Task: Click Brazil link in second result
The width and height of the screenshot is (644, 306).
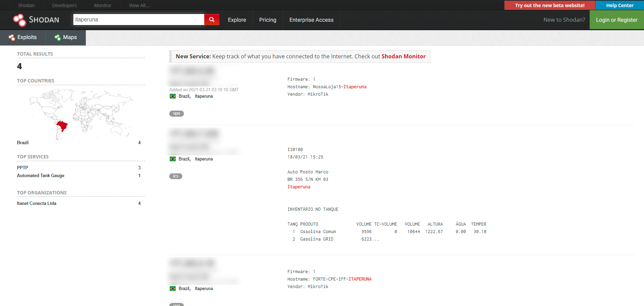Action: click(185, 159)
